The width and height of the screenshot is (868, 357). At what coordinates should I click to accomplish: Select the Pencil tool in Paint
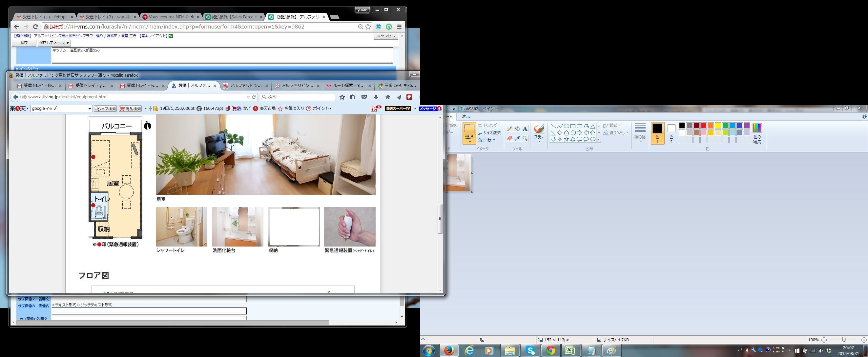509,129
